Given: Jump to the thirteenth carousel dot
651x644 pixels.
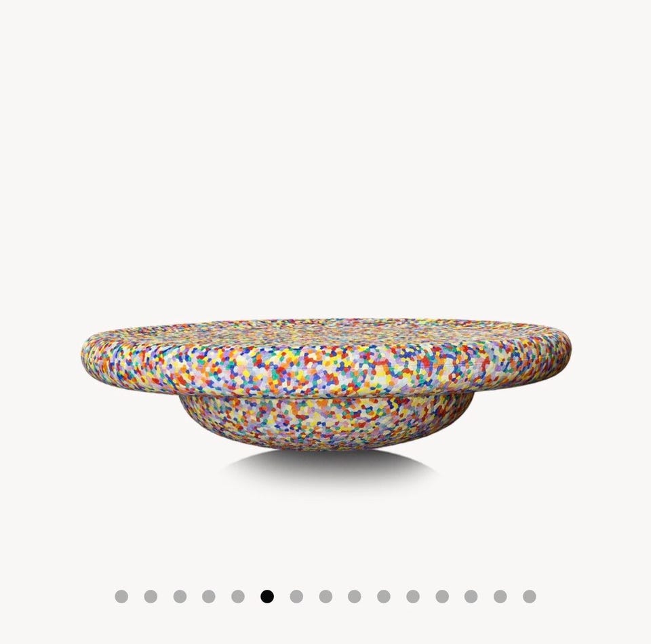Looking at the screenshot, I should (471, 597).
